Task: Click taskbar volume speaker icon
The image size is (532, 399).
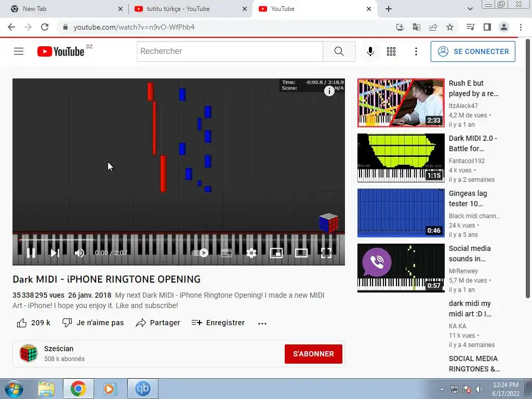Action: coord(480,389)
